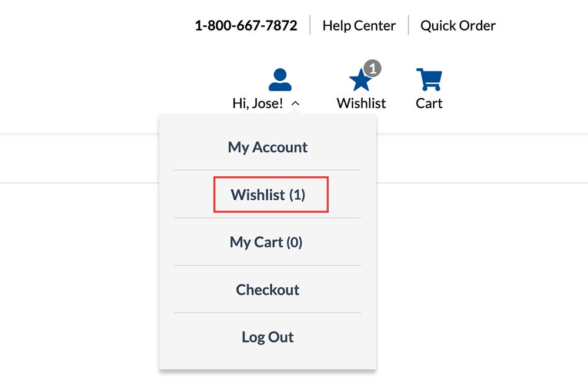Viewport: 588px width, 392px height.
Task: Click the gray badge showing 1 on the star
Action: pyautogui.click(x=372, y=68)
